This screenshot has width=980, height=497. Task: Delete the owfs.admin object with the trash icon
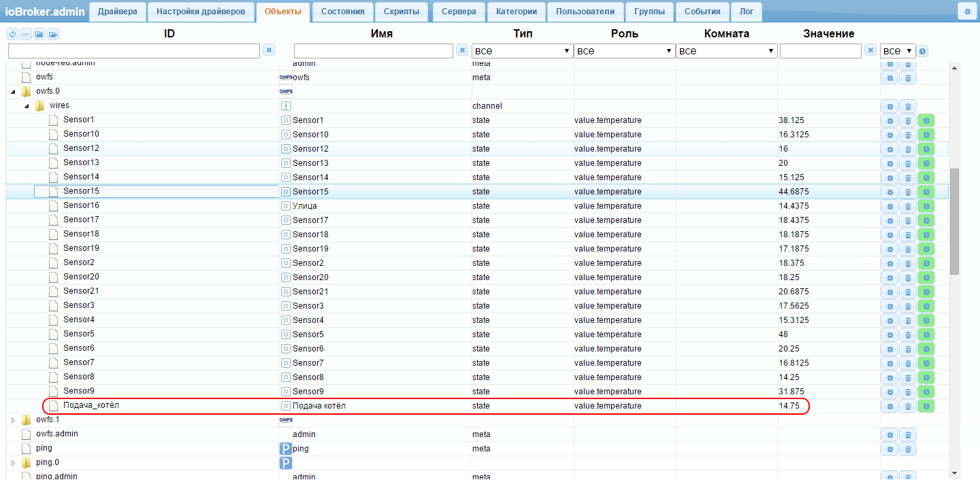click(908, 434)
